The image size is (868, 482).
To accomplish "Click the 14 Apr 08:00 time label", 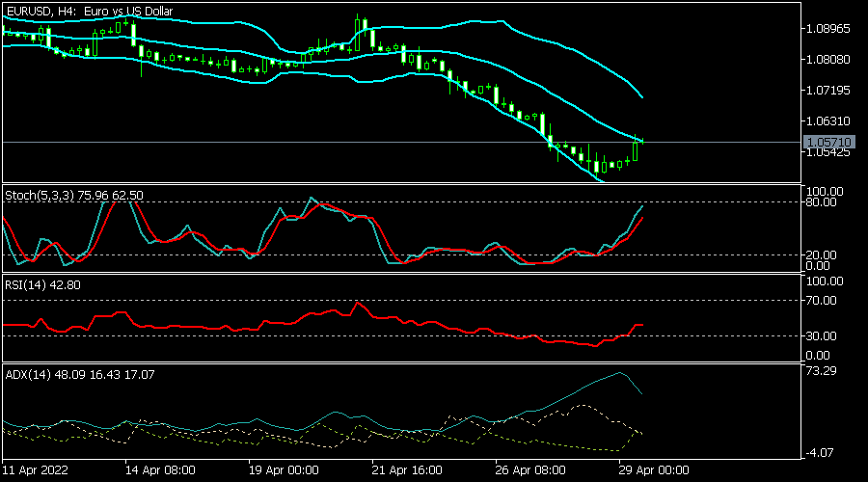I will point(160,469).
